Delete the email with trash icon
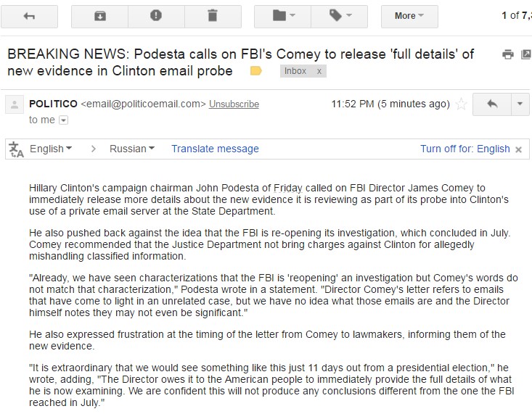The width and height of the screenshot is (532, 414). point(213,16)
